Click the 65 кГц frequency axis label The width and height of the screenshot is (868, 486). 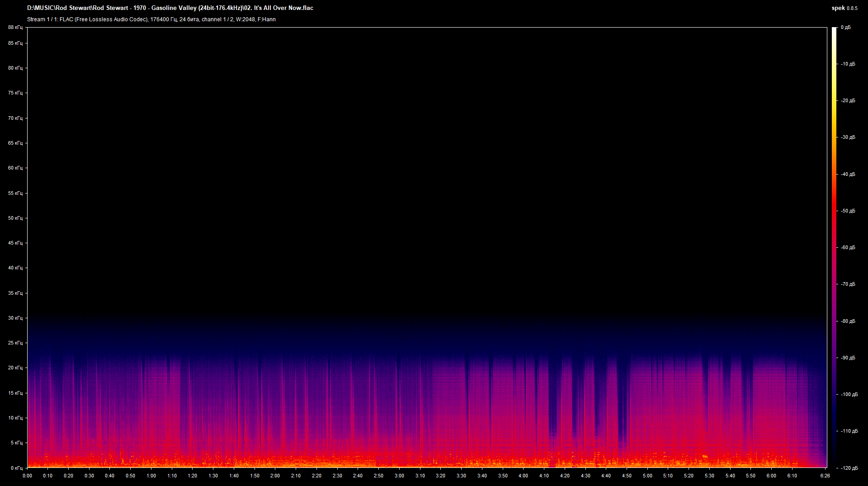pos(15,143)
